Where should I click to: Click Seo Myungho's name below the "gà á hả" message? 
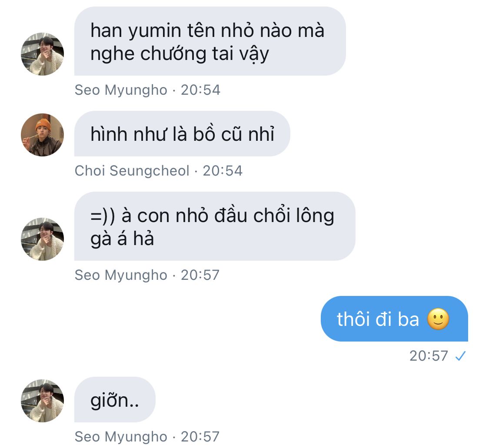click(x=121, y=275)
